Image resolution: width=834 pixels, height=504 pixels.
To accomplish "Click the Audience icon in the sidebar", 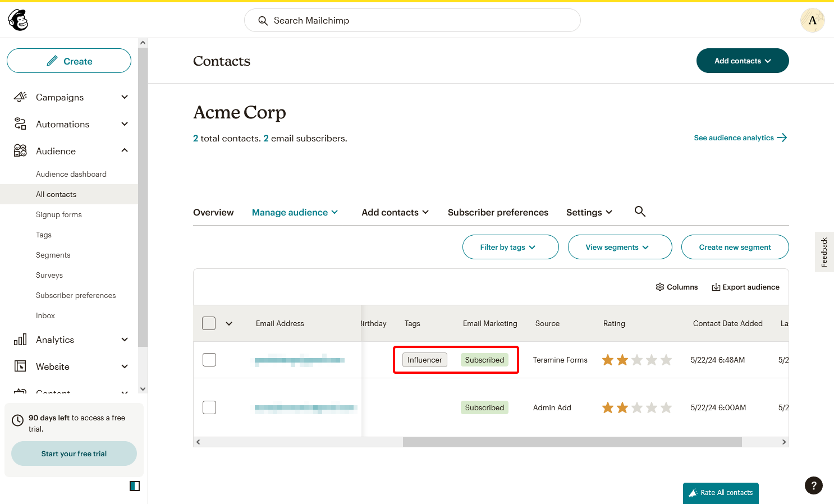I will [20, 151].
